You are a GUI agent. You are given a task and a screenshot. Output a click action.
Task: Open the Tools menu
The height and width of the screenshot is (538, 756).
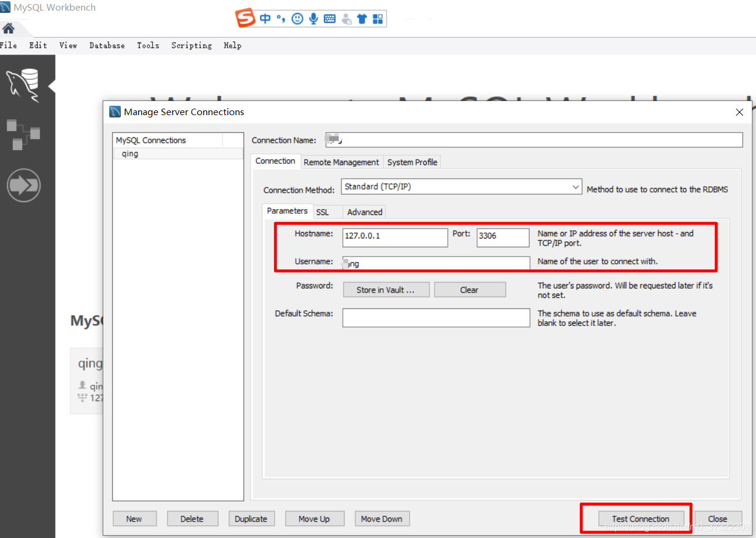pyautogui.click(x=148, y=45)
